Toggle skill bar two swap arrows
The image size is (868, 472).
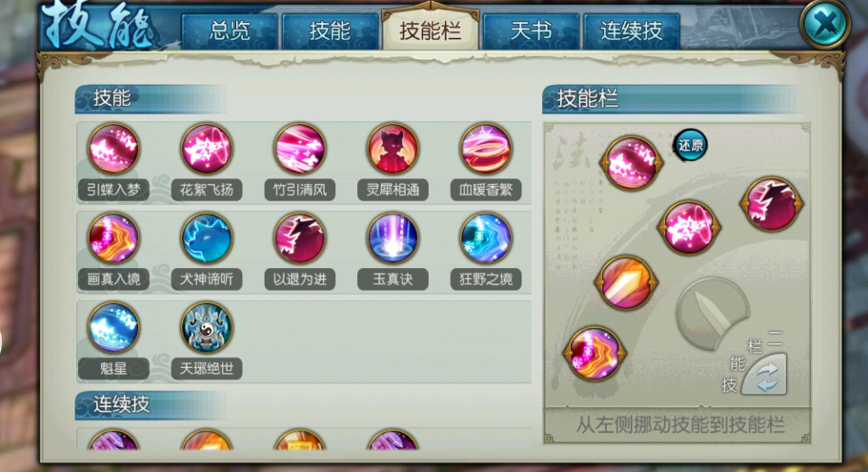(766, 376)
